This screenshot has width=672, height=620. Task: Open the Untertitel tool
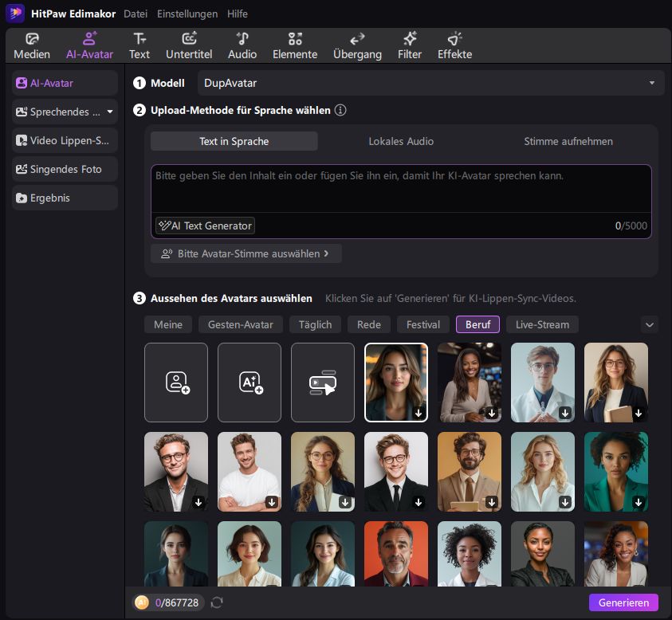[189, 46]
